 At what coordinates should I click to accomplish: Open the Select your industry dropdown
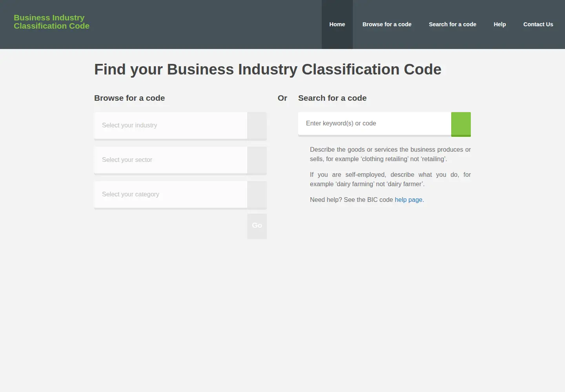(171, 125)
